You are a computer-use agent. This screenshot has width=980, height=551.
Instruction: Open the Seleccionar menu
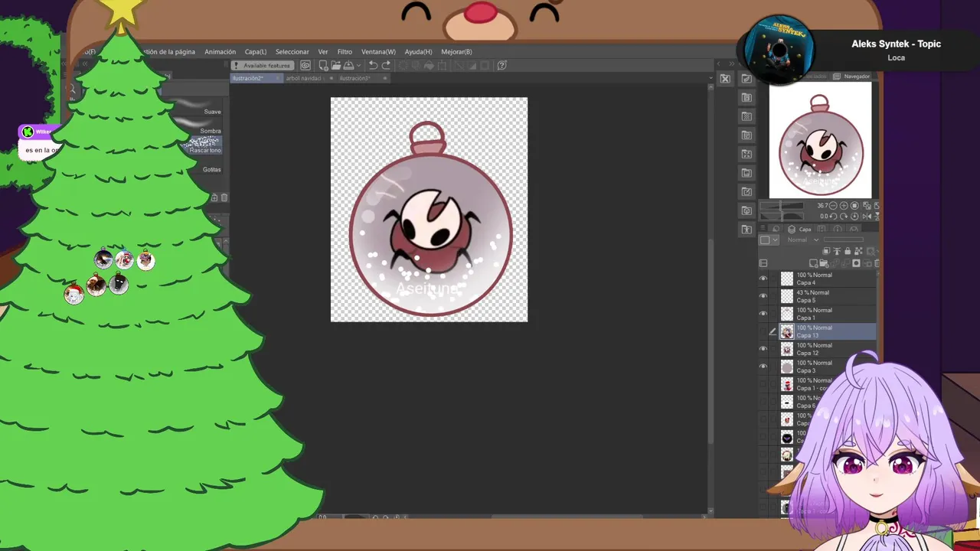(292, 52)
